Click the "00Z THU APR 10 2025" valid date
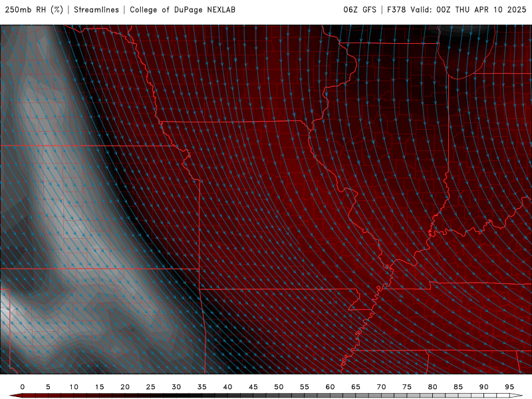 click(x=481, y=10)
